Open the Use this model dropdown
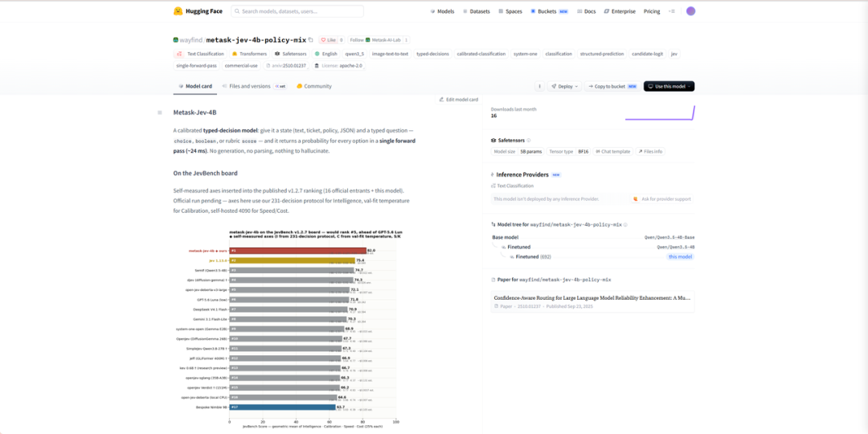 click(x=669, y=86)
